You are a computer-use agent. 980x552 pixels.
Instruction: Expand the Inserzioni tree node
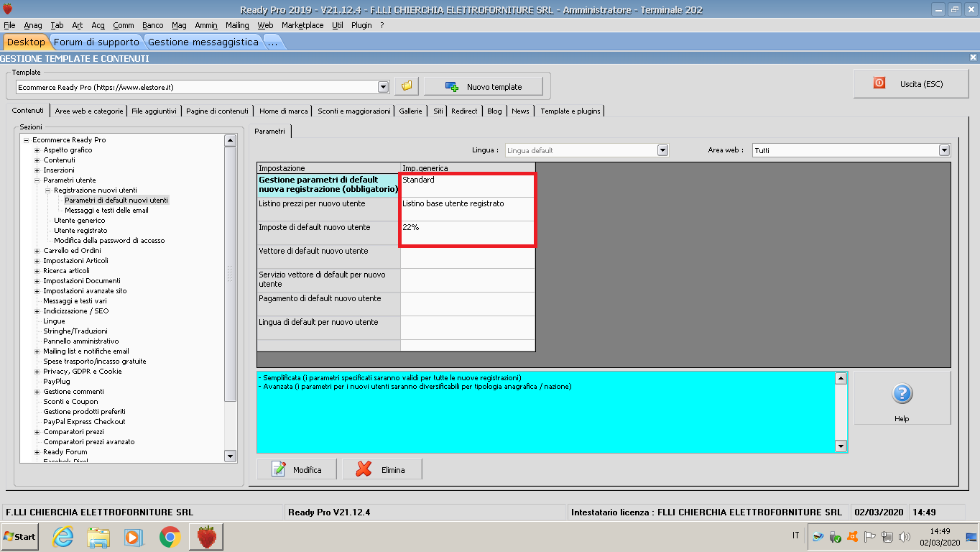point(37,170)
